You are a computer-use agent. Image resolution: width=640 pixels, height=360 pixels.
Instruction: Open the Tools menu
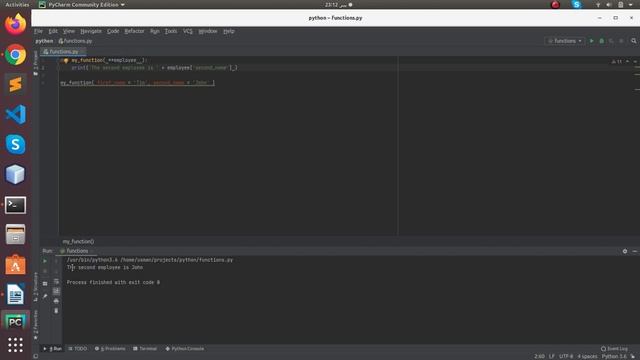click(171, 31)
